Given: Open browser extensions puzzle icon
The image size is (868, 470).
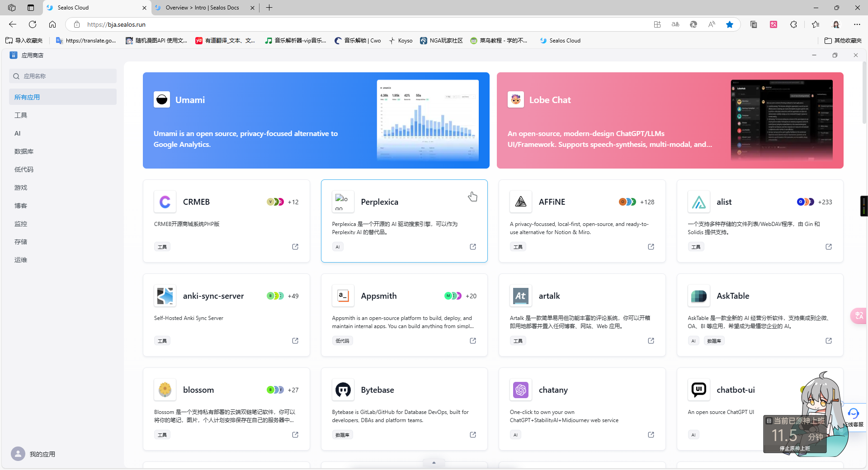Looking at the screenshot, I should 793,24.
